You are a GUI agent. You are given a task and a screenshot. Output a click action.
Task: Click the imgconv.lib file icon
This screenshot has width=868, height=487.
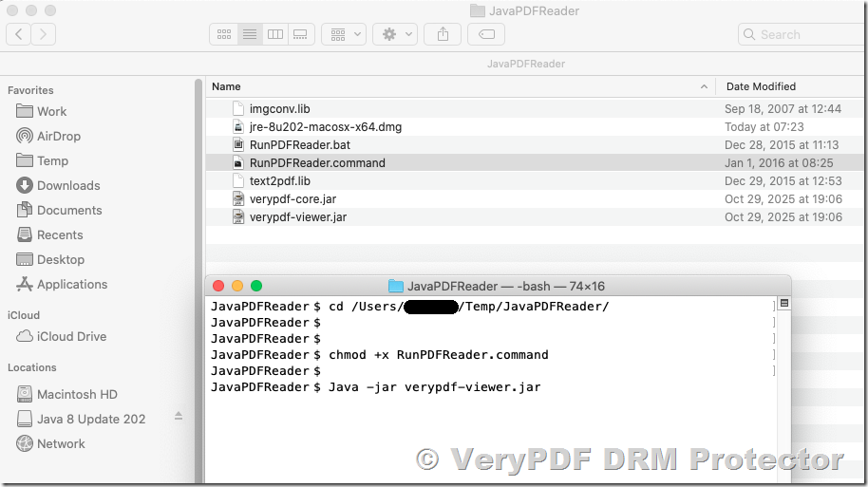pyautogui.click(x=238, y=109)
